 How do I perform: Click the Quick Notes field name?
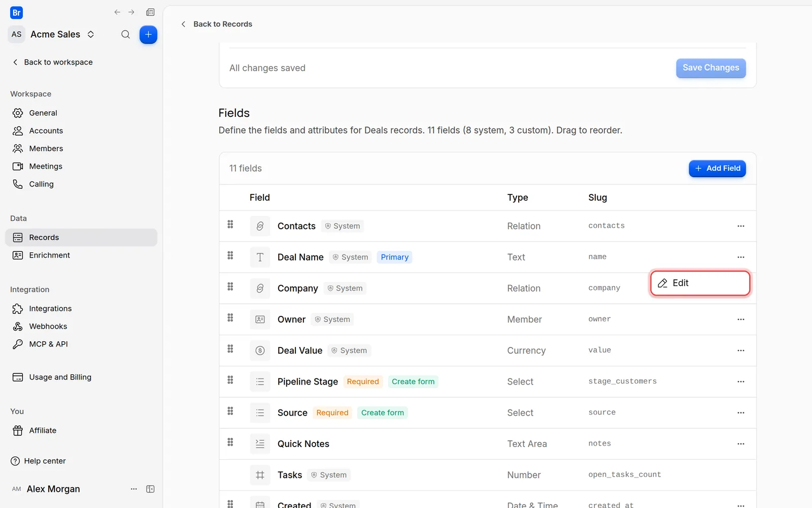[303, 444]
